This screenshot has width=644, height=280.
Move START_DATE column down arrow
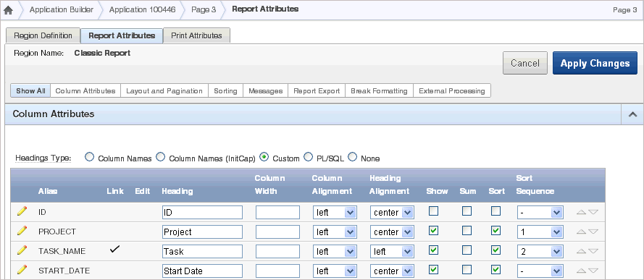(593, 271)
